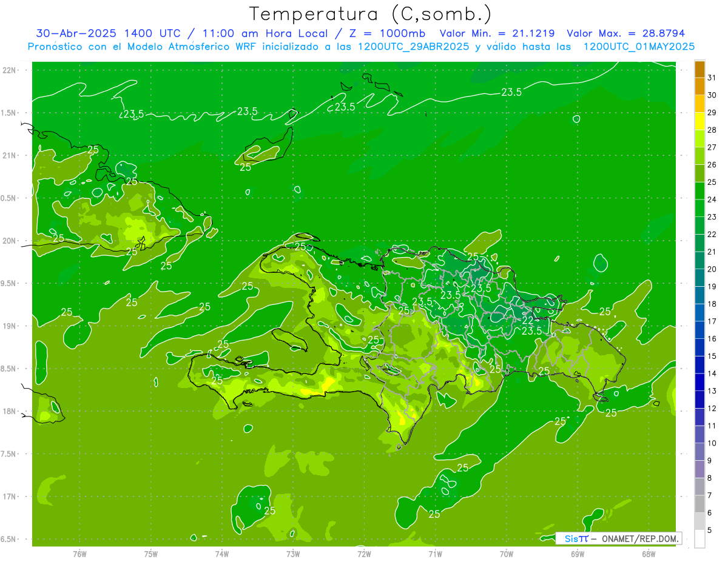Click the 22N latitude label
This screenshot has width=728, height=562.
tap(10, 70)
